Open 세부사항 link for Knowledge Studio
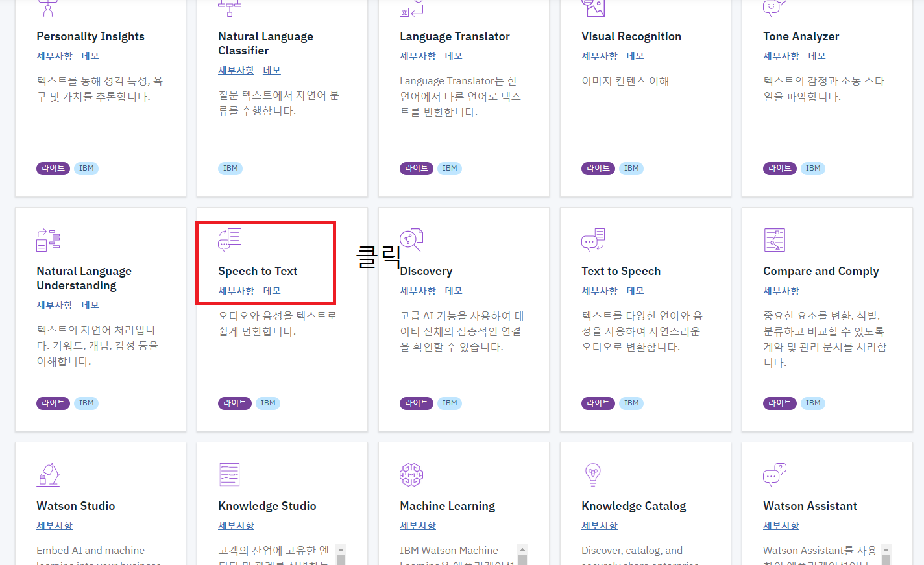Image resolution: width=924 pixels, height=565 pixels. (x=236, y=526)
